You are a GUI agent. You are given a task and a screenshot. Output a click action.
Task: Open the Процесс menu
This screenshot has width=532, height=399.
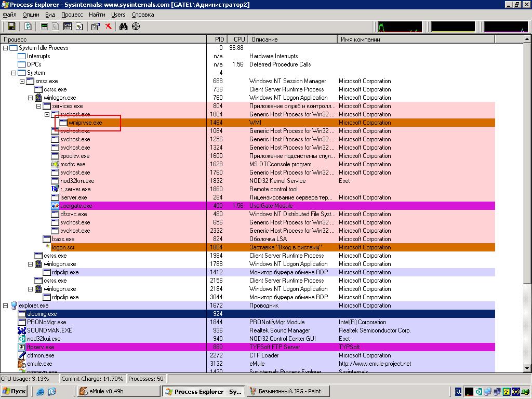[x=72, y=15]
